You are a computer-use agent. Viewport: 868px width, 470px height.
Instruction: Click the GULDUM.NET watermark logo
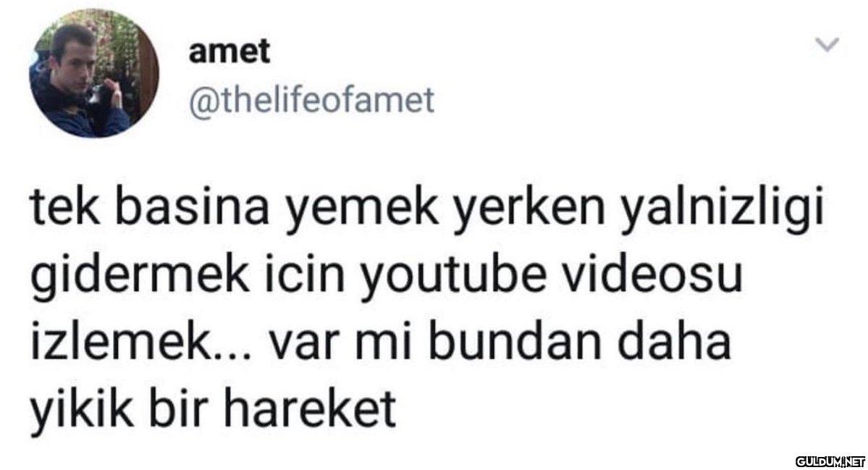[x=830, y=461]
